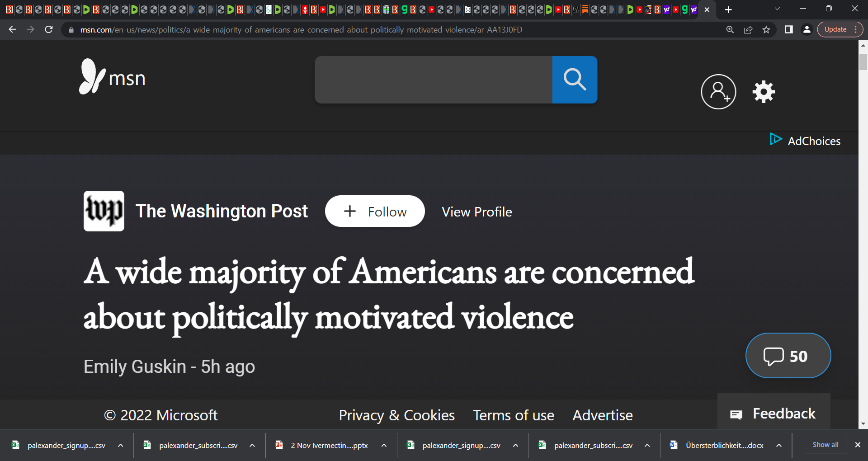Screen dimensions: 868x461
Task: Click the AdChoices icon
Action: pyautogui.click(x=776, y=140)
